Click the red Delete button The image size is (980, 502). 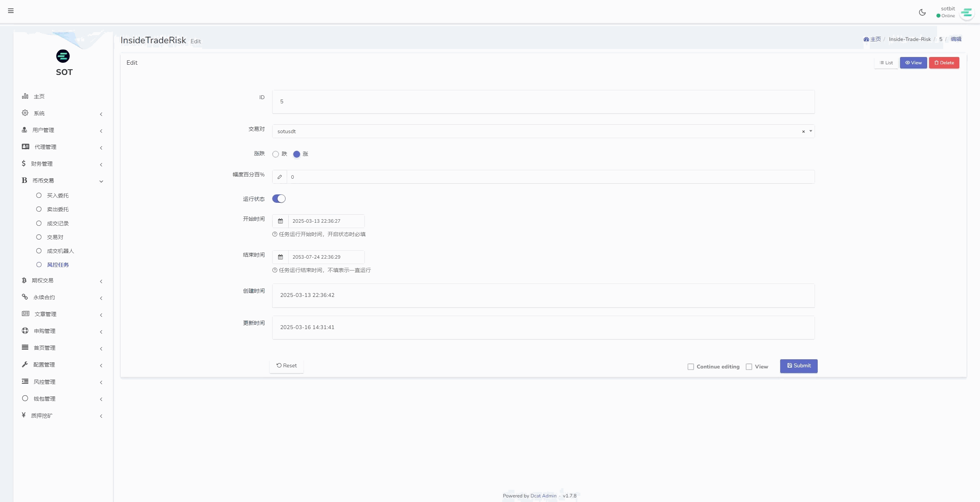click(x=944, y=63)
